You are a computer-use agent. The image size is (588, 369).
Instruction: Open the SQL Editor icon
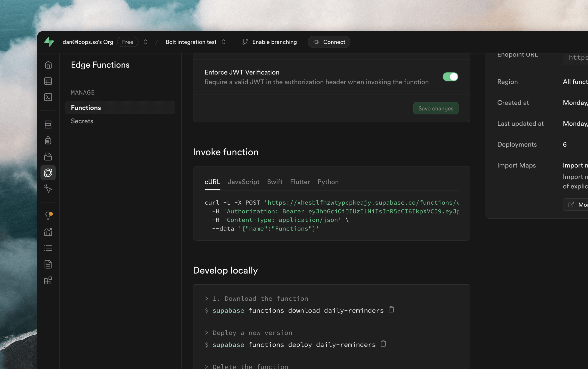pyautogui.click(x=48, y=97)
